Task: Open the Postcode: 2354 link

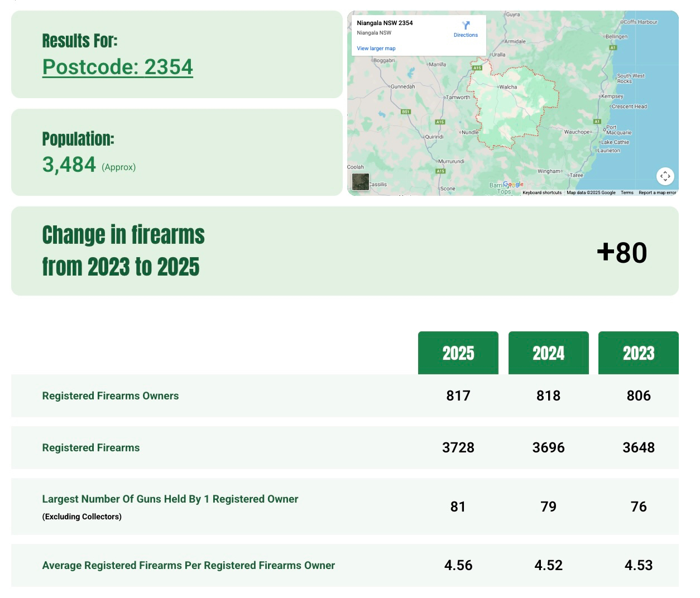Action: 118,67
